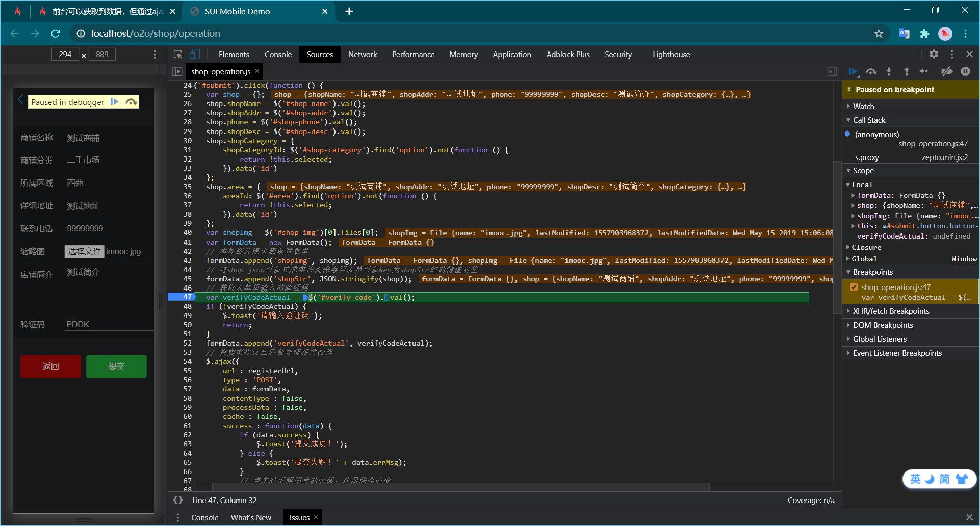Image resolution: width=980 pixels, height=526 pixels.
Task: Click line number 48 gutter
Action: pyautogui.click(x=187, y=306)
